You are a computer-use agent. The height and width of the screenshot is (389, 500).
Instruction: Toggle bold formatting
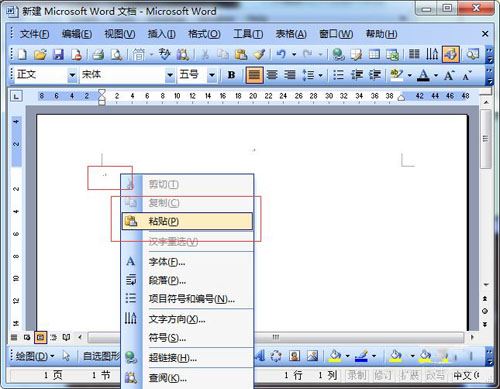[231, 75]
